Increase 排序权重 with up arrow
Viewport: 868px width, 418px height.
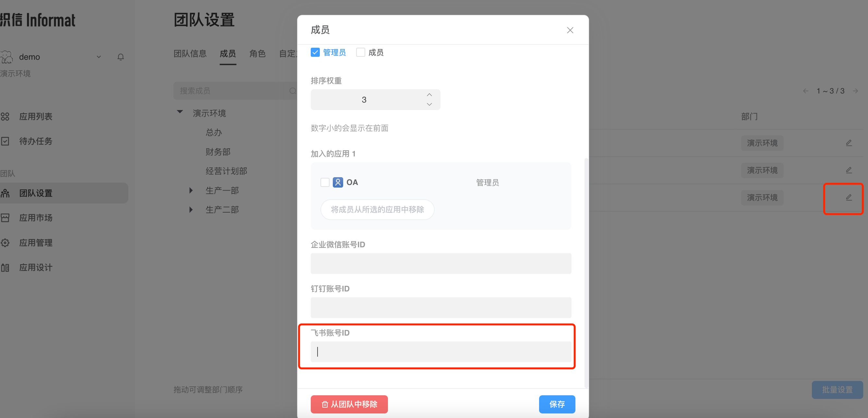point(429,95)
